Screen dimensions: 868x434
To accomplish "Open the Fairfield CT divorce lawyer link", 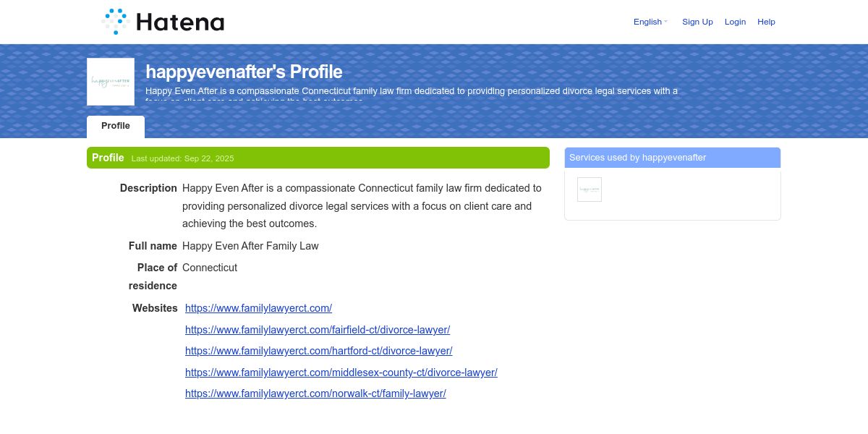I will pos(318,330).
